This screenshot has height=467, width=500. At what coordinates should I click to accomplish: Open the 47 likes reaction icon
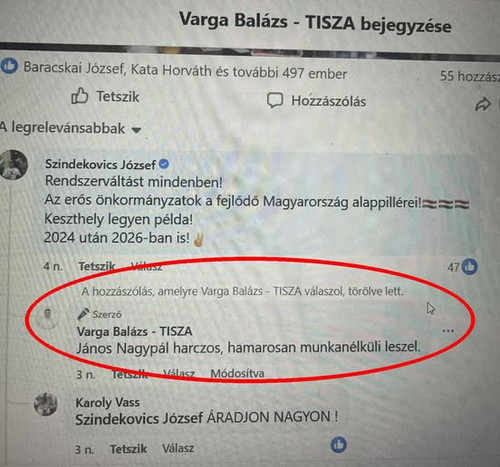470,267
